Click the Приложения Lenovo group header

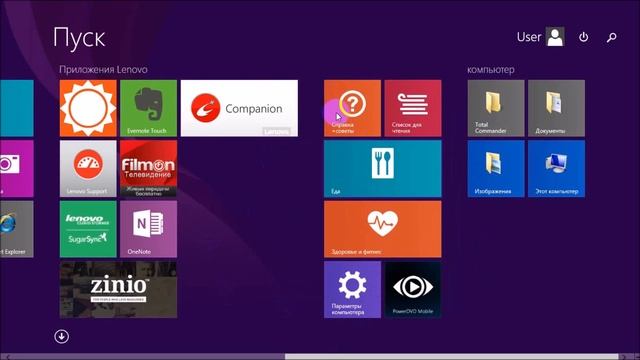tap(103, 69)
